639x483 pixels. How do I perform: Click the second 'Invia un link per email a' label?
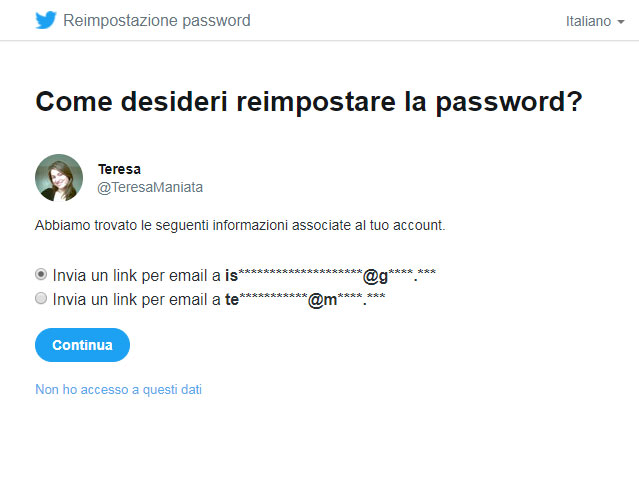pos(137,300)
